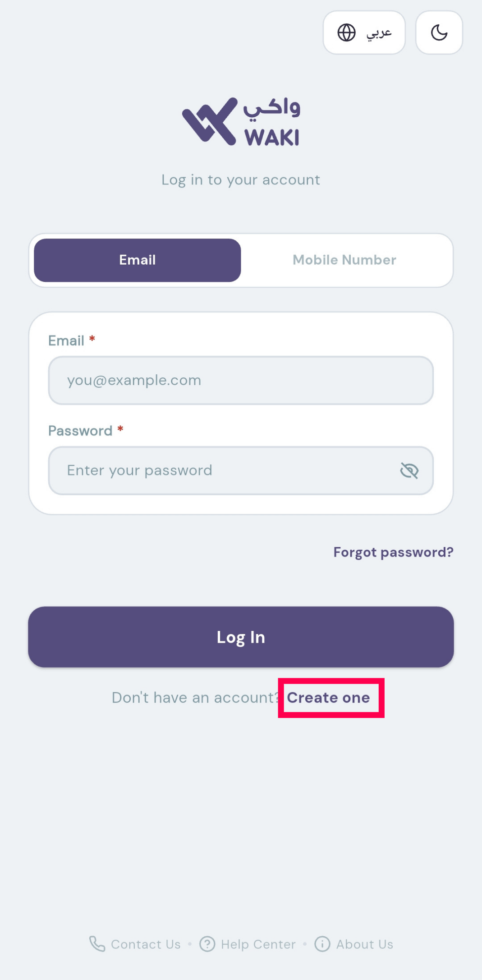Focus the Email input field
Image resolution: width=482 pixels, height=980 pixels.
coord(241,380)
